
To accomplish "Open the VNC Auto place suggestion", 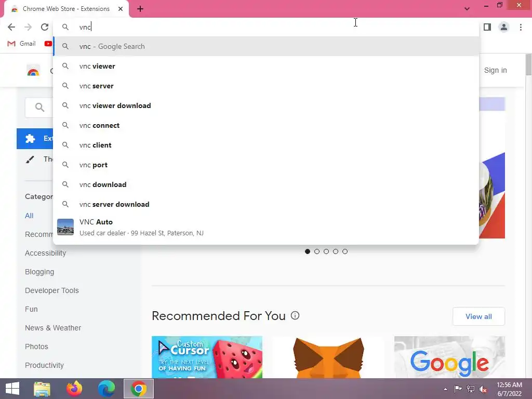I will pyautogui.click(x=266, y=228).
